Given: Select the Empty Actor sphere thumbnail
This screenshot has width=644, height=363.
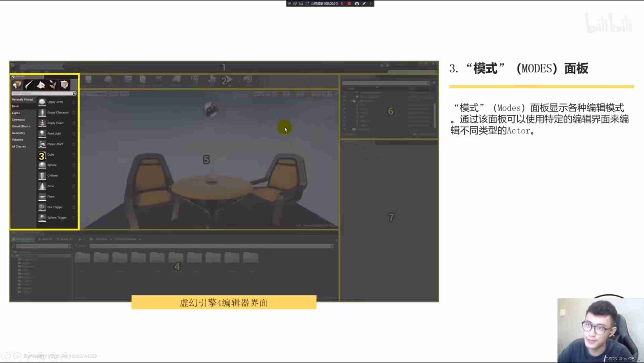Looking at the screenshot, I should pos(42,102).
